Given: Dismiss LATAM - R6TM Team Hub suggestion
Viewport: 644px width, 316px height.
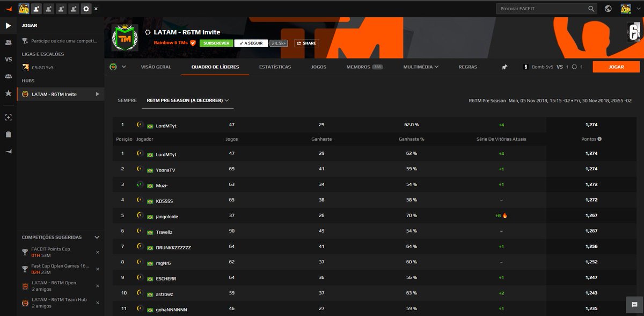Looking at the screenshot, I should (97, 304).
